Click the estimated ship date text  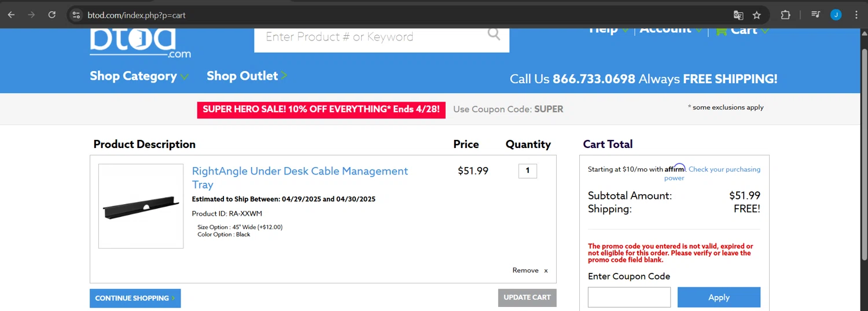[284, 199]
